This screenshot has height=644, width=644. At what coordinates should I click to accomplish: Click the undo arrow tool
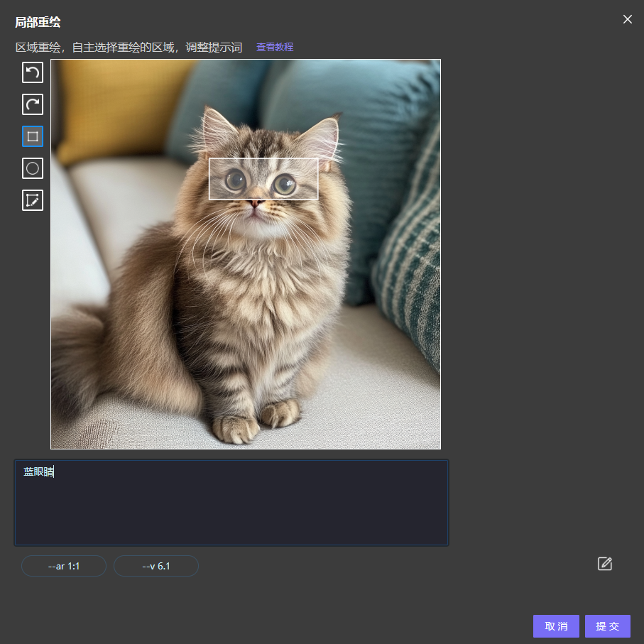pyautogui.click(x=33, y=72)
